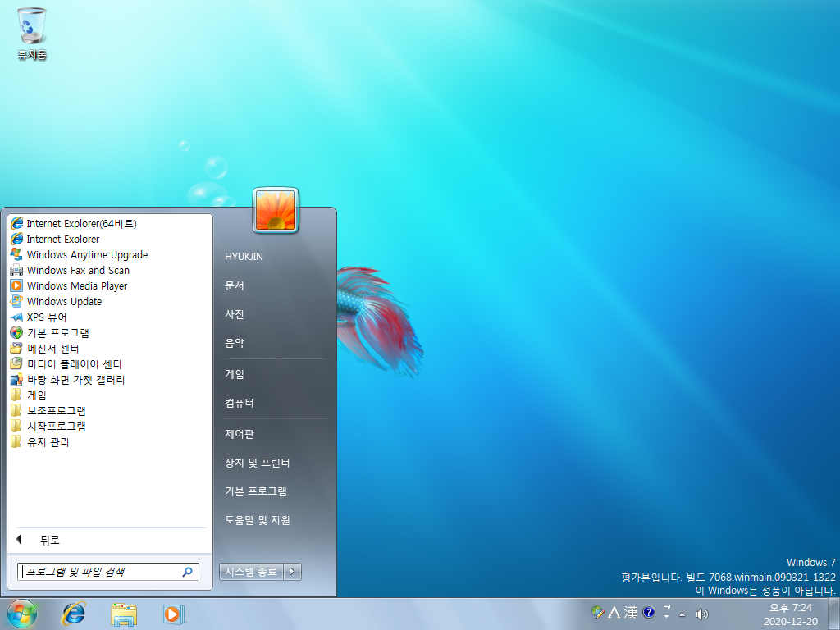840x630 pixels.
Task: Open Windows Anytime Upgrade icon
Action: (17, 254)
